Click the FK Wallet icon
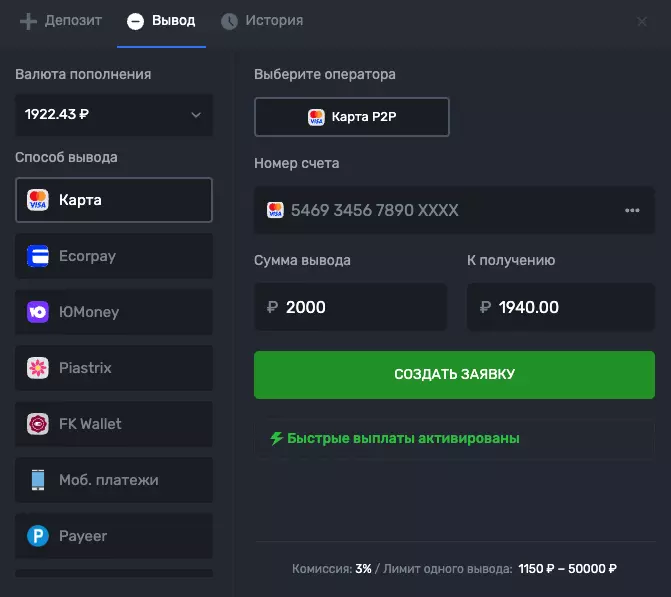This screenshot has width=671, height=597. pos(38,424)
